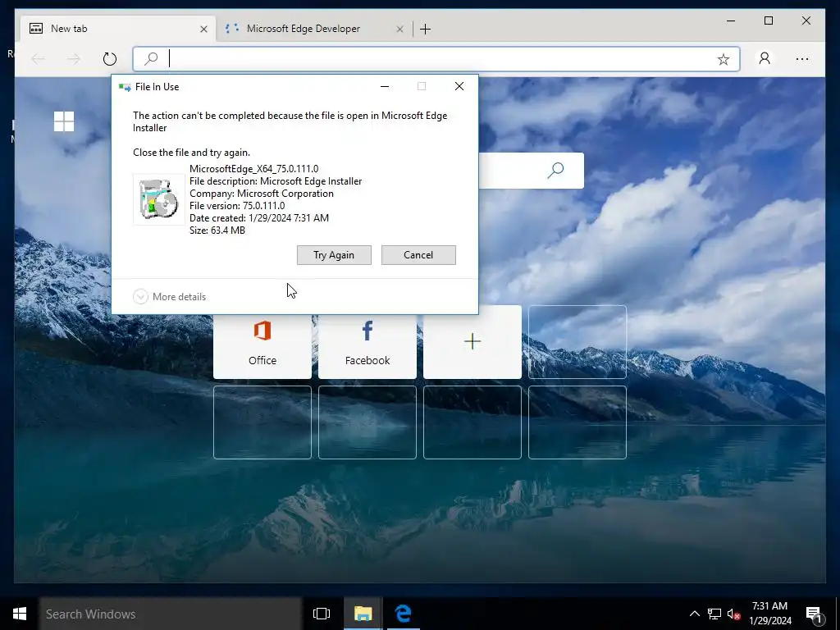Click the browser Back arrow
The height and width of the screenshot is (630, 840).
coord(38,59)
